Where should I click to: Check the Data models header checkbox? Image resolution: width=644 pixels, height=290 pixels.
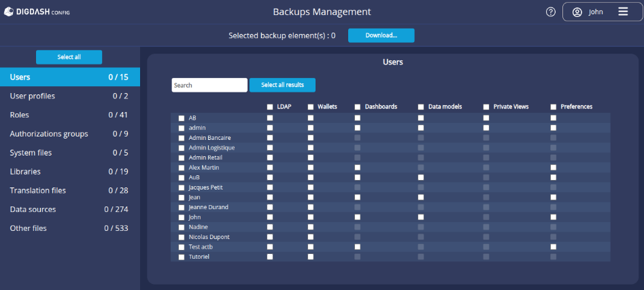coord(421,107)
